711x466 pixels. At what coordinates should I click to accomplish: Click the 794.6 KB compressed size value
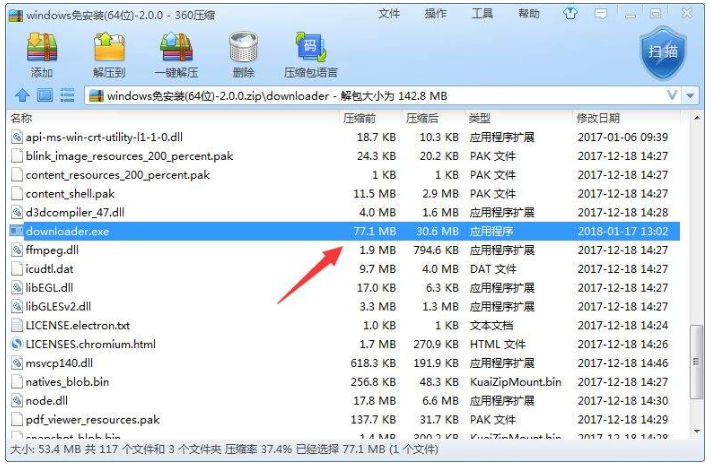tap(436, 250)
